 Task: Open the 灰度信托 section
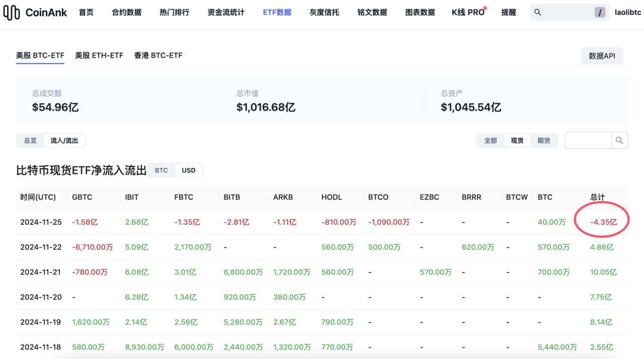324,12
